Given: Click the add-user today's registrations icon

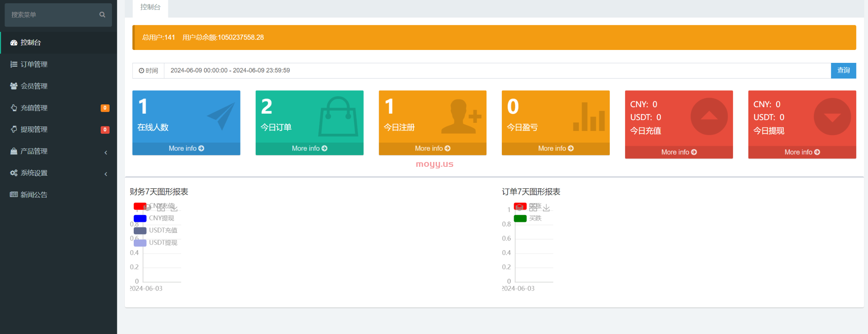Looking at the screenshot, I should point(461,116).
